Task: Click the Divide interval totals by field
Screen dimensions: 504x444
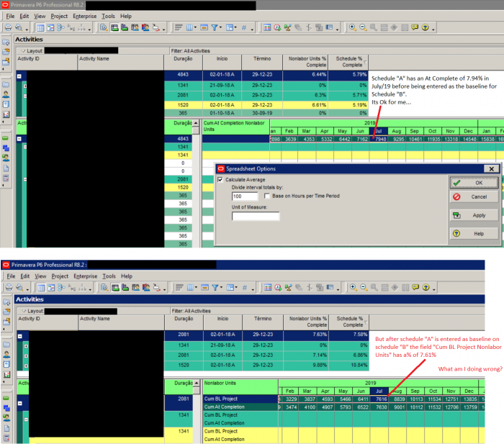Action: point(245,196)
